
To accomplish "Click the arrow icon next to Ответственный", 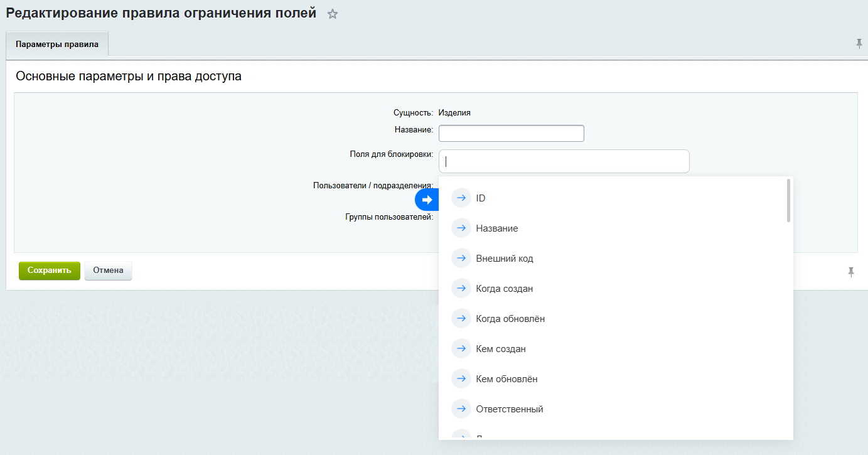I will pyautogui.click(x=461, y=409).
